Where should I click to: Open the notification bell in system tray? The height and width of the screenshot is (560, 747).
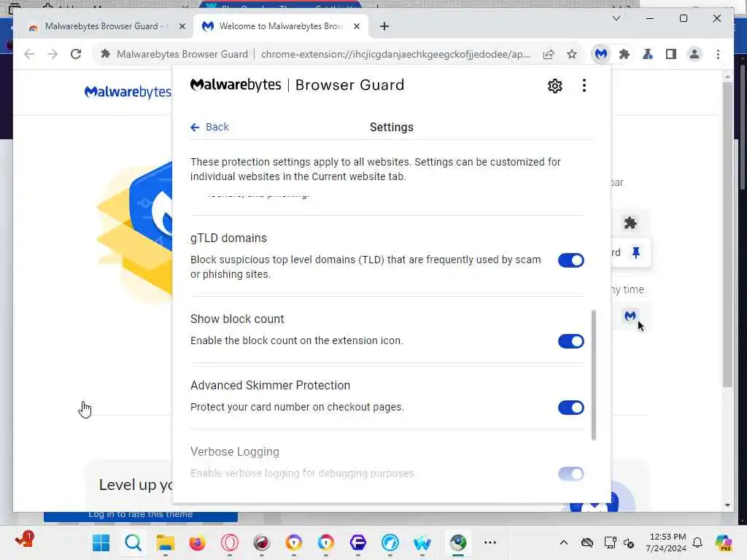[x=697, y=542]
